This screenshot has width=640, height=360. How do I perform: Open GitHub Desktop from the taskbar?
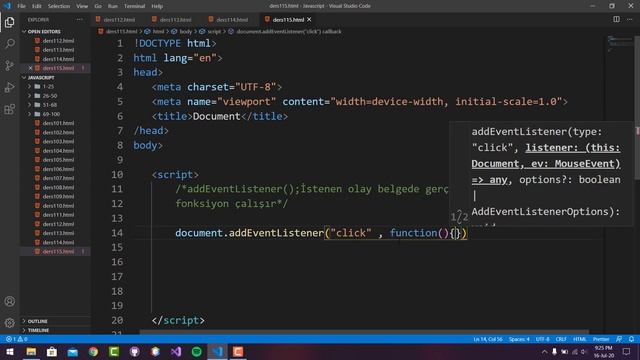(134, 351)
